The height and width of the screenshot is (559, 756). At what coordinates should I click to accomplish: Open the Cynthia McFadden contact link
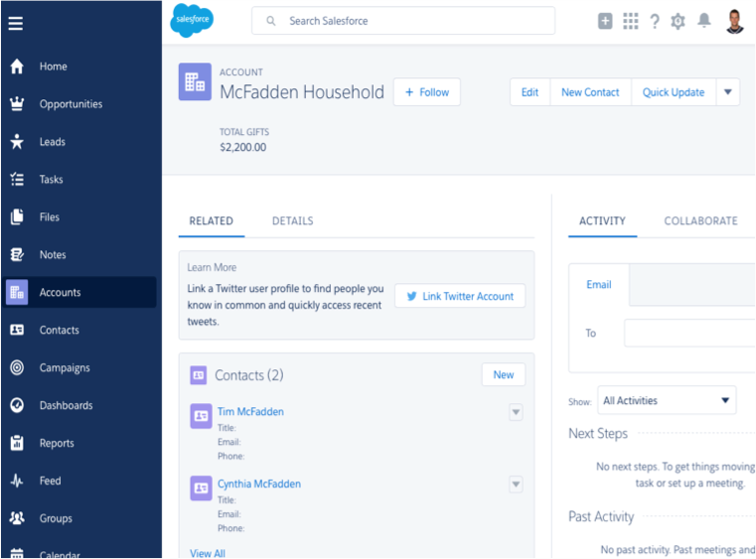[x=259, y=484]
